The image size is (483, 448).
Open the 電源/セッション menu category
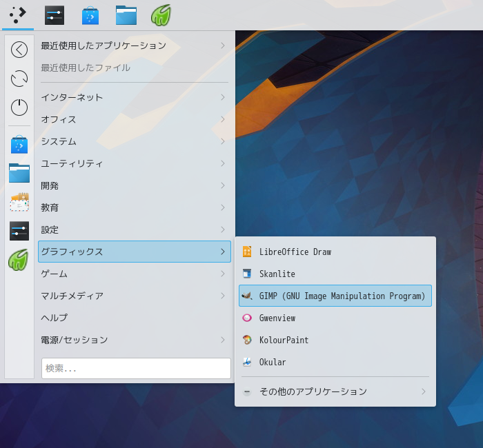pos(135,340)
